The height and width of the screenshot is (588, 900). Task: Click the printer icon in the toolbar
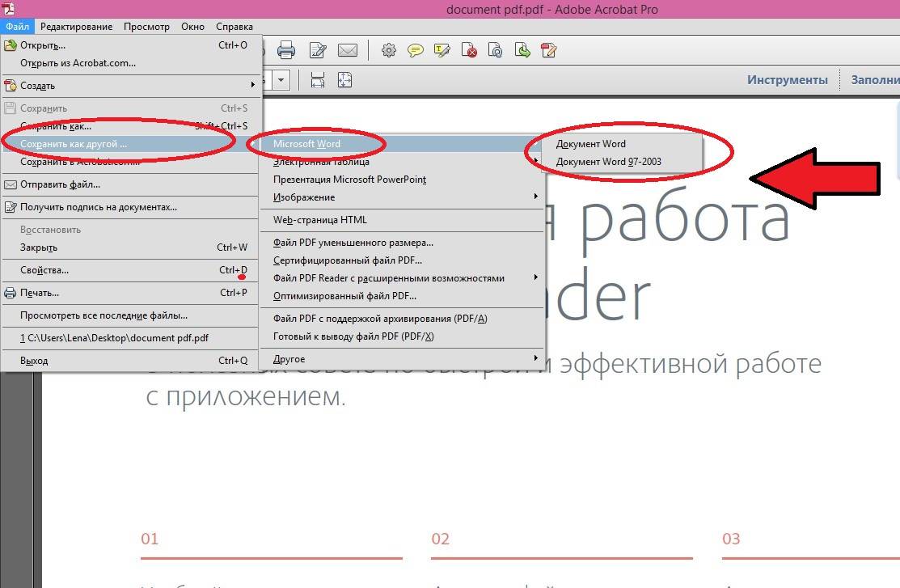coord(286,51)
